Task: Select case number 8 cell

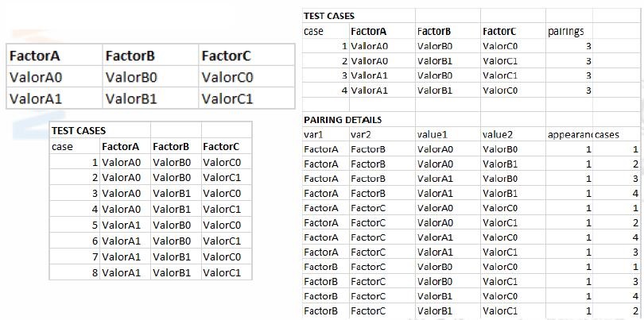Action: click(94, 272)
